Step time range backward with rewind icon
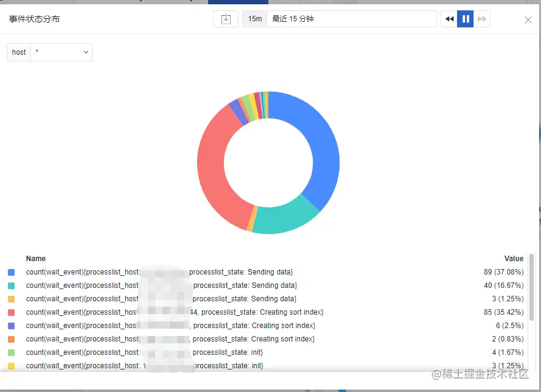The image size is (541, 392). 449,19
